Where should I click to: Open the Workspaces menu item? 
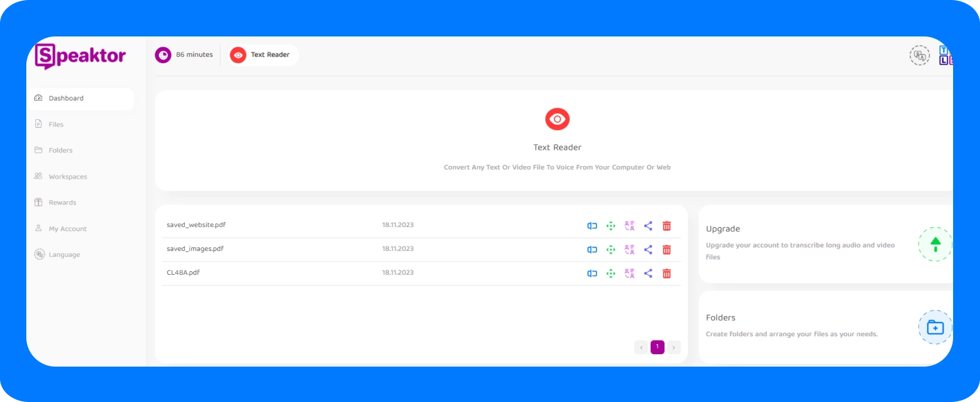(60, 177)
